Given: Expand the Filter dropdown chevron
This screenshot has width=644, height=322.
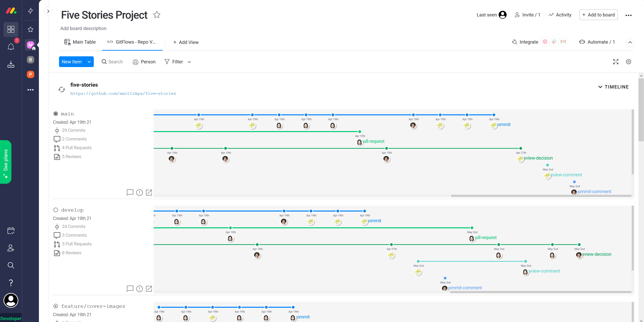Looking at the screenshot, I should point(189,62).
